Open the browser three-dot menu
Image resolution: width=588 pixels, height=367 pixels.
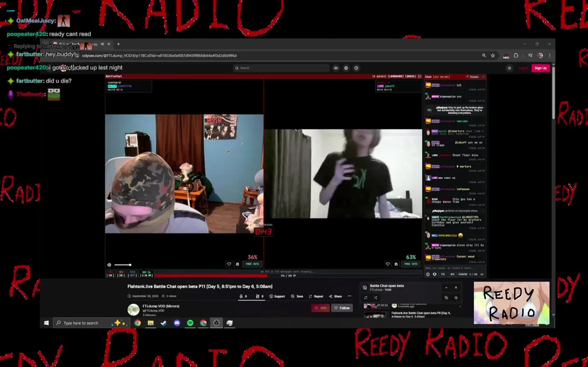point(549,56)
